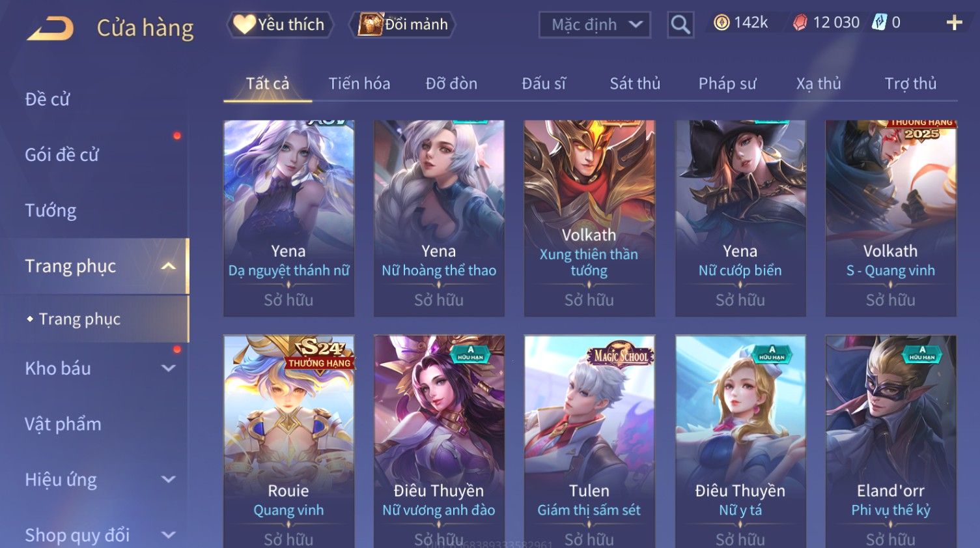Switch to the Pháp sư tab
The width and height of the screenshot is (980, 548).
(x=727, y=83)
